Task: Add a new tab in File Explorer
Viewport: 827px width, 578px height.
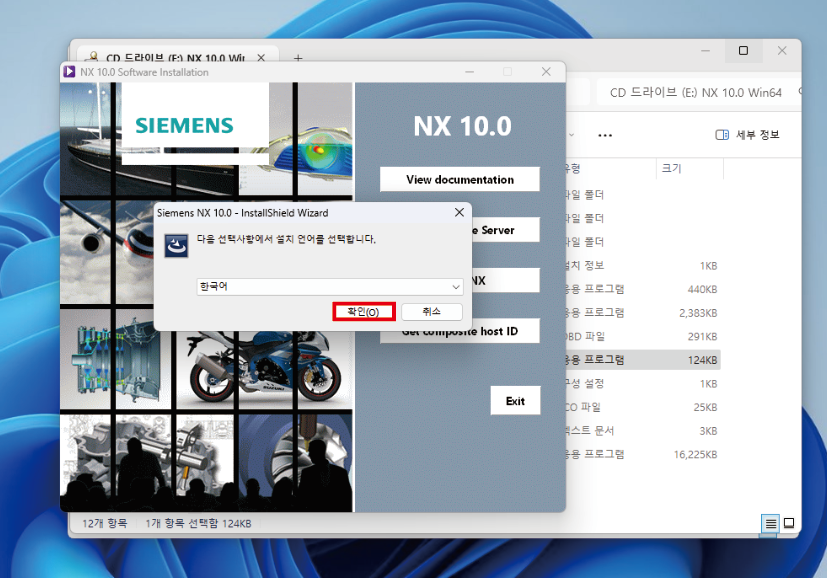Action: (x=298, y=57)
